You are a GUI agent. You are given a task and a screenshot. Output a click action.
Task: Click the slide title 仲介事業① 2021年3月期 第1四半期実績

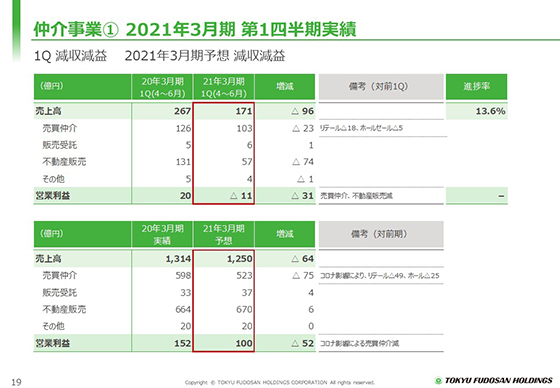click(x=195, y=29)
